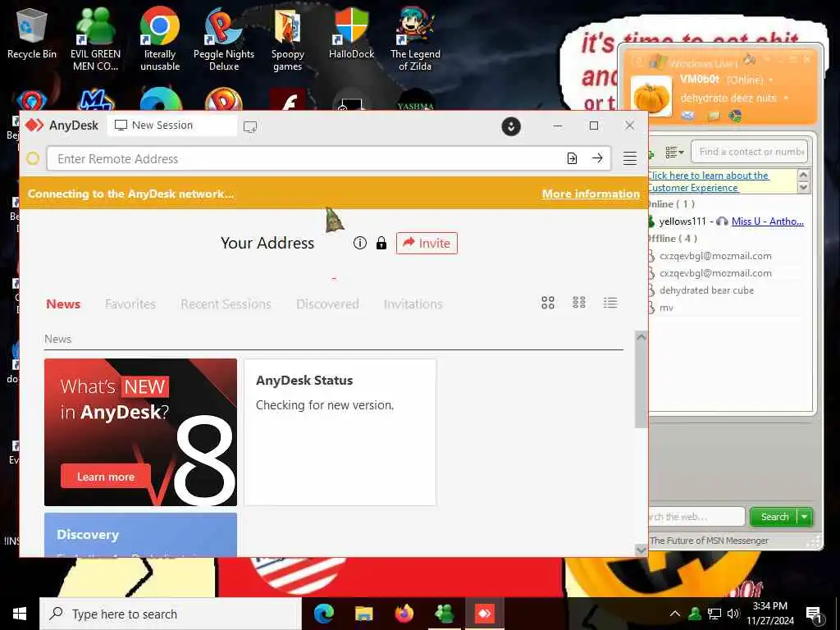This screenshot has width=840, height=630.
Task: Switch to list view in AnyDesk
Action: [610, 303]
